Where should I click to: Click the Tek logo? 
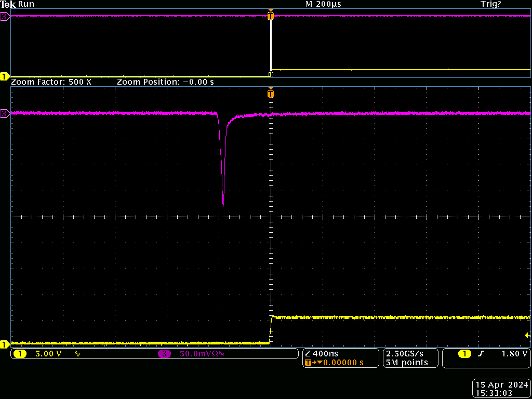[8, 4]
